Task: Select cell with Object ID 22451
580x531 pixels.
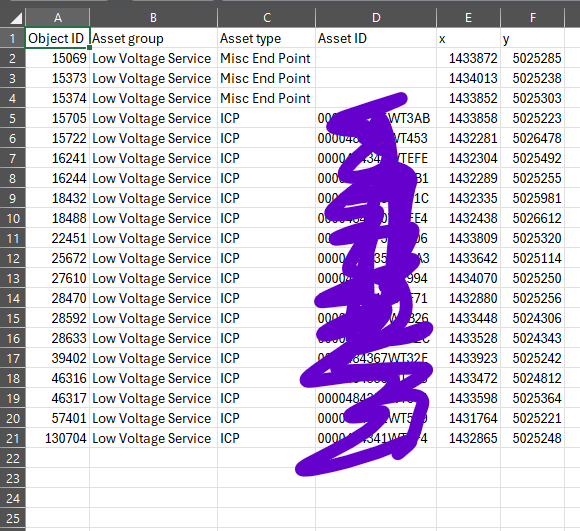Action: pos(57,238)
